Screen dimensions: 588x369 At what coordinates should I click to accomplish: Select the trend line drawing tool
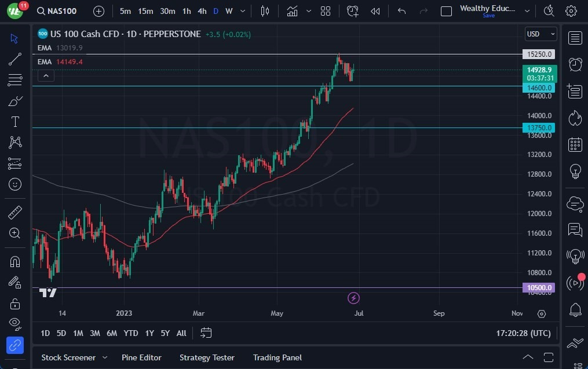click(x=14, y=59)
